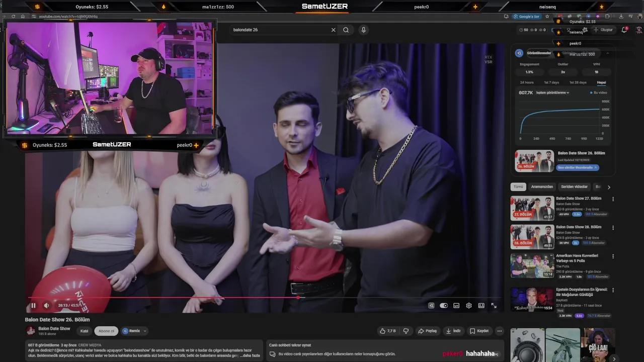The image size is (644, 362).
Task: Create content with the Oluştur button
Action: click(x=603, y=30)
